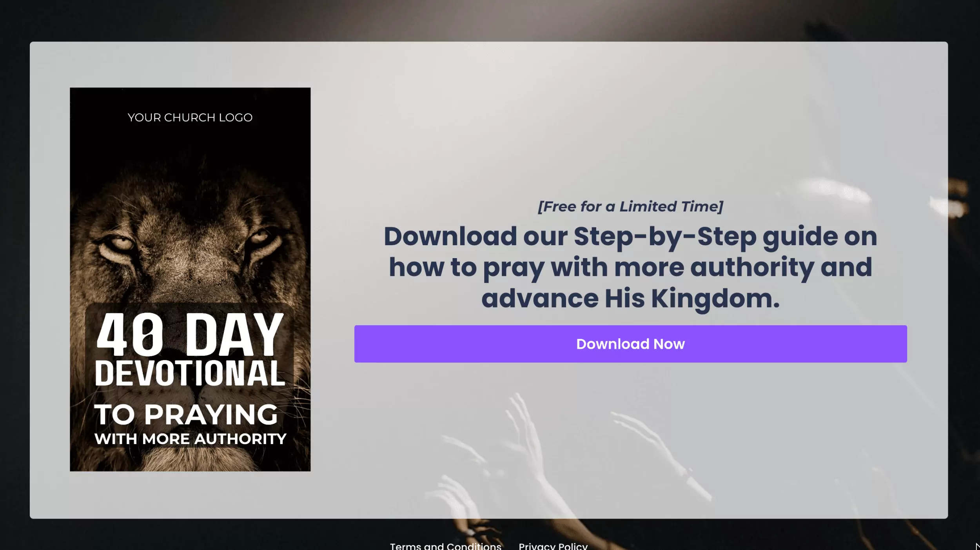Click headline line how to pray with more authority
This screenshot has width=980, height=550.
coord(630,268)
